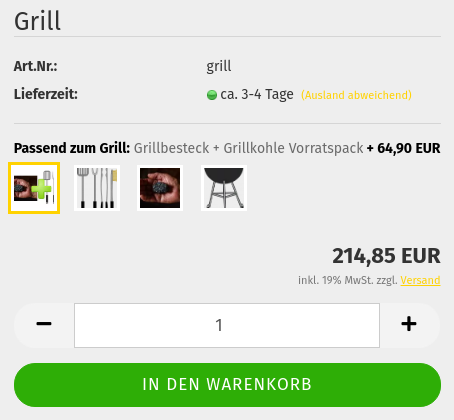This screenshot has height=420, width=454.
Task: Select the combined cutlery and charcoal bundle thumbnail
Action: (34, 188)
